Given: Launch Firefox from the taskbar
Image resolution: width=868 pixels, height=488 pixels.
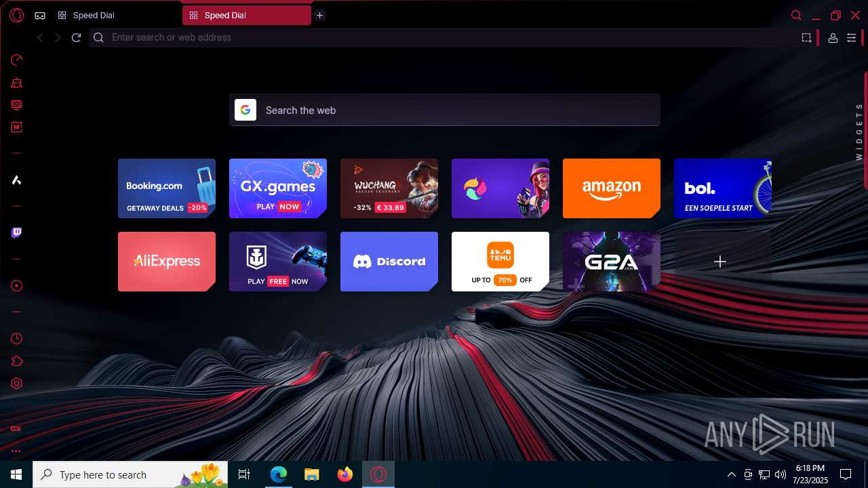Looking at the screenshot, I should [x=345, y=474].
